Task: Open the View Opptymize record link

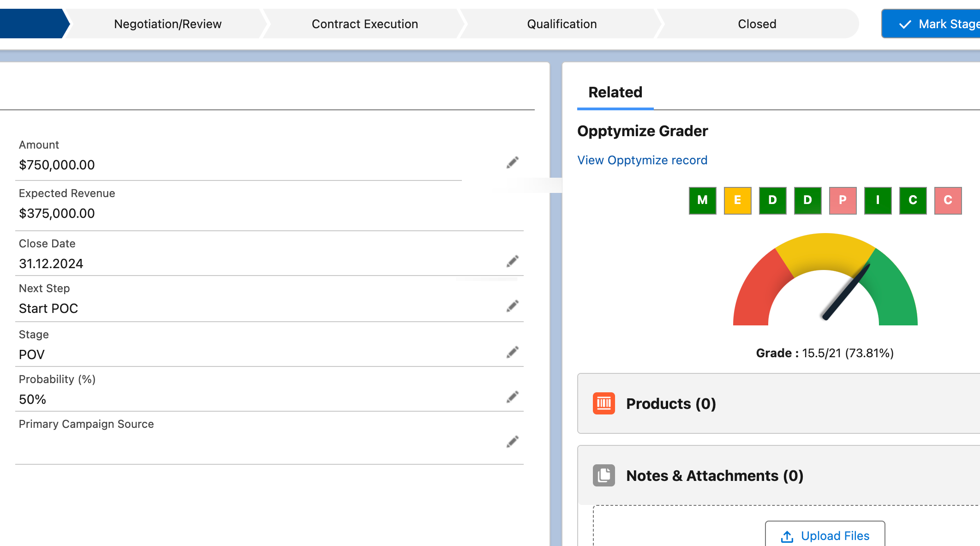Action: coord(642,160)
